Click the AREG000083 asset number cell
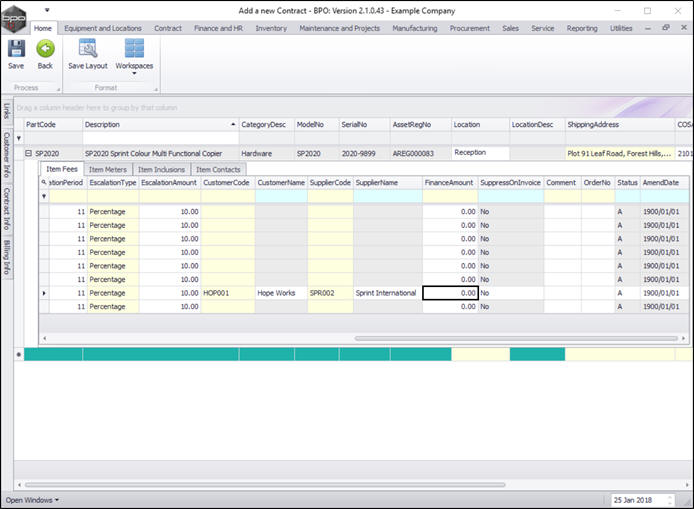This screenshot has width=694, height=509. [420, 153]
